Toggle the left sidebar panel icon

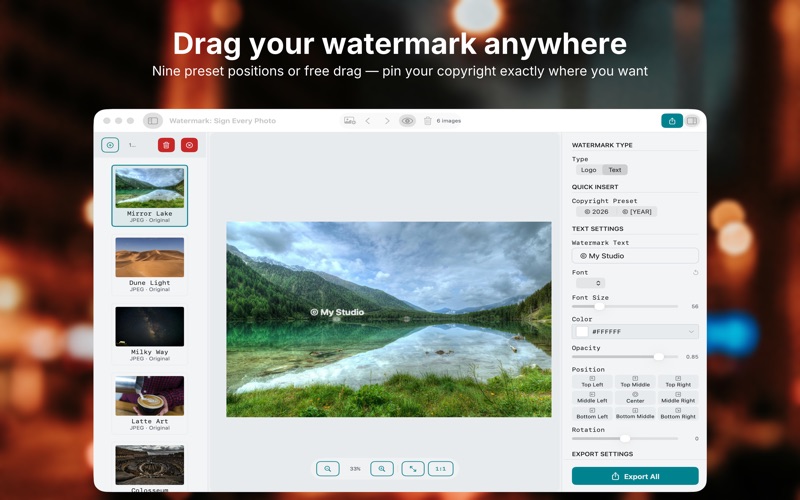click(x=153, y=121)
